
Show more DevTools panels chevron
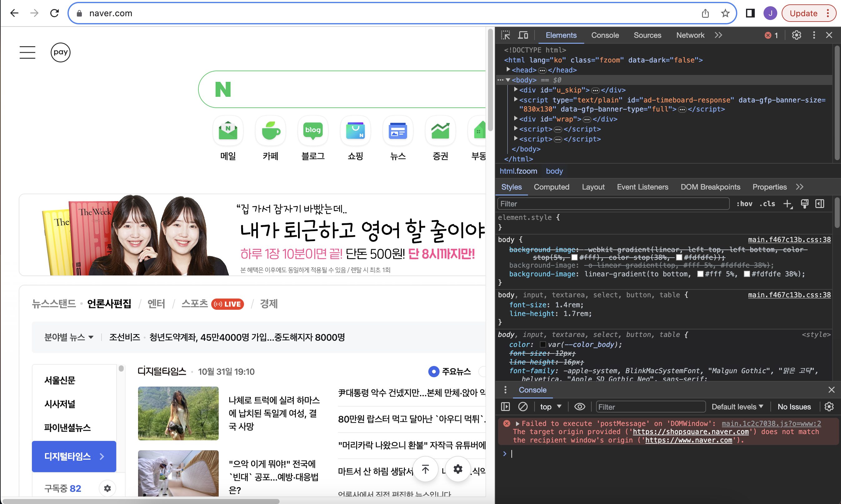tap(719, 35)
